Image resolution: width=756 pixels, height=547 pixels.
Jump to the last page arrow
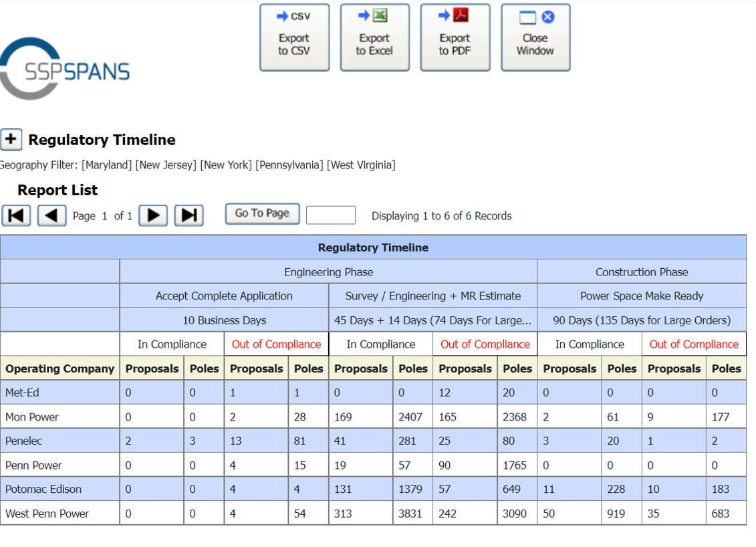(189, 215)
